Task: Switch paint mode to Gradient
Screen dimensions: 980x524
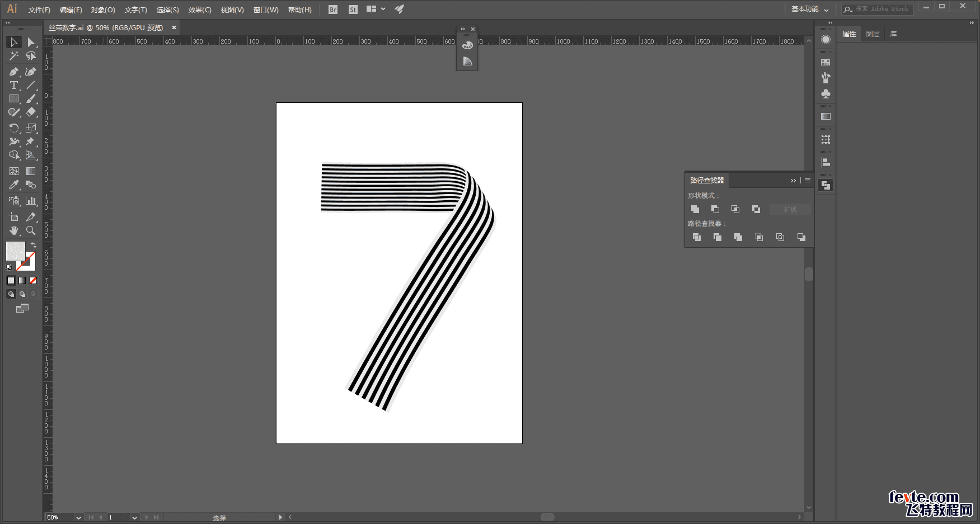Action: point(22,281)
